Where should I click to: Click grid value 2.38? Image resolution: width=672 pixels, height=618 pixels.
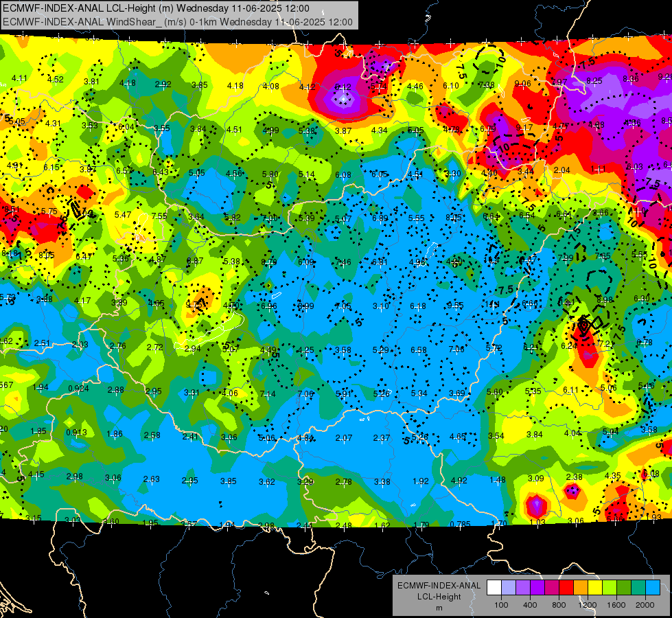(x=575, y=477)
